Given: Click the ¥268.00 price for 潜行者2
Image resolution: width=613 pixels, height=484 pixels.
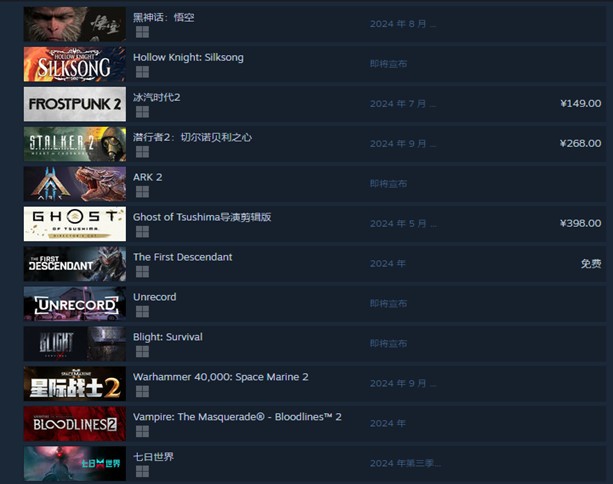Looking at the screenshot, I should tap(581, 143).
